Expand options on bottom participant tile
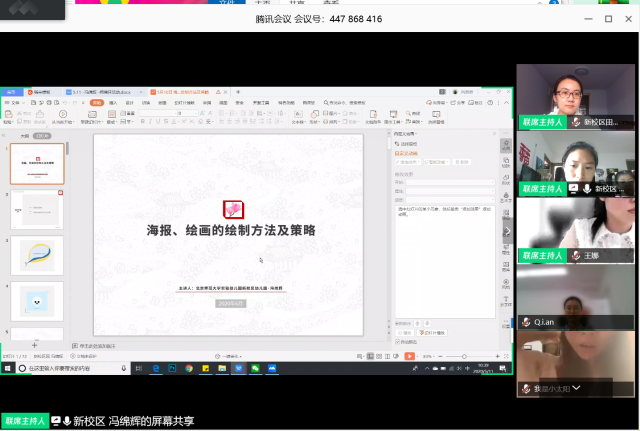Image resolution: width=640 pixels, height=431 pixels. [x=576, y=388]
